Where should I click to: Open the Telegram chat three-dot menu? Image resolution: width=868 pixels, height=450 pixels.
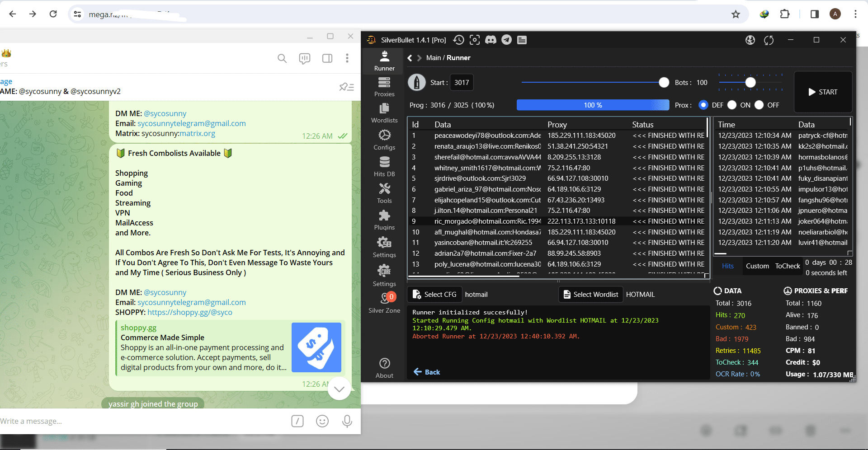point(347,58)
